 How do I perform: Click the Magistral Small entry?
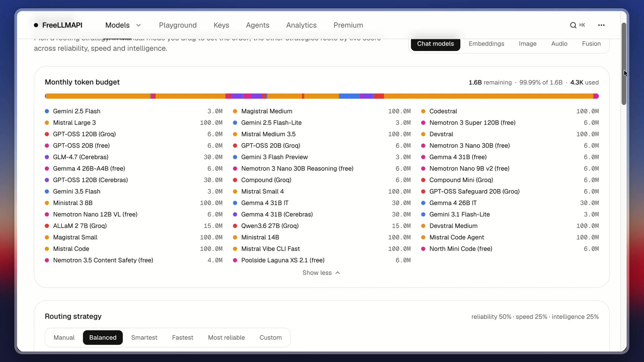pyautogui.click(x=133, y=237)
